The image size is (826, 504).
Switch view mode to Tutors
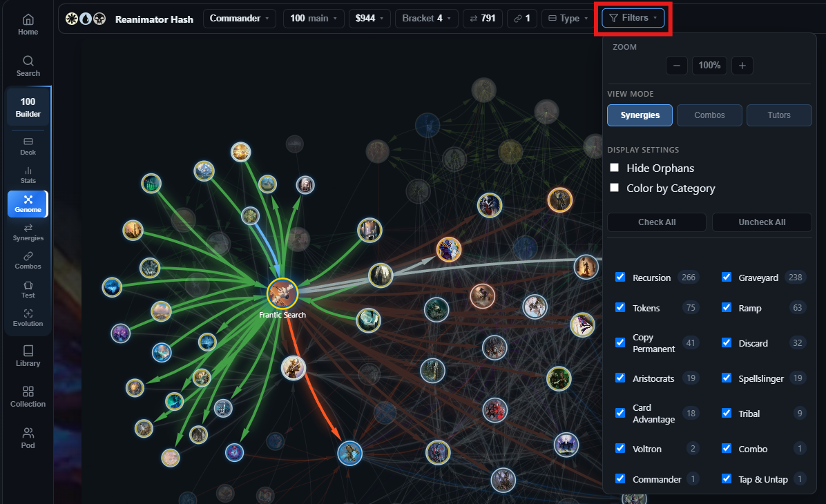(x=779, y=115)
